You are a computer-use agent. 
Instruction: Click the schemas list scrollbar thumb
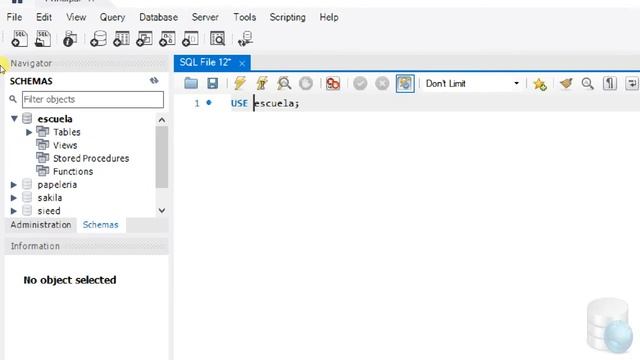click(162, 157)
